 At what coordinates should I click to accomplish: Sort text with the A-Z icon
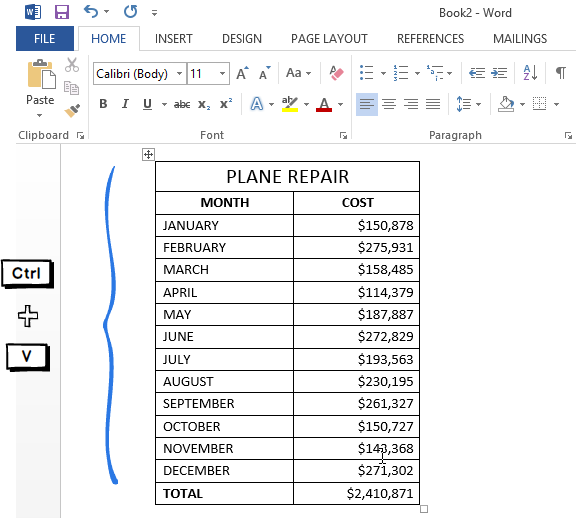tap(530, 72)
